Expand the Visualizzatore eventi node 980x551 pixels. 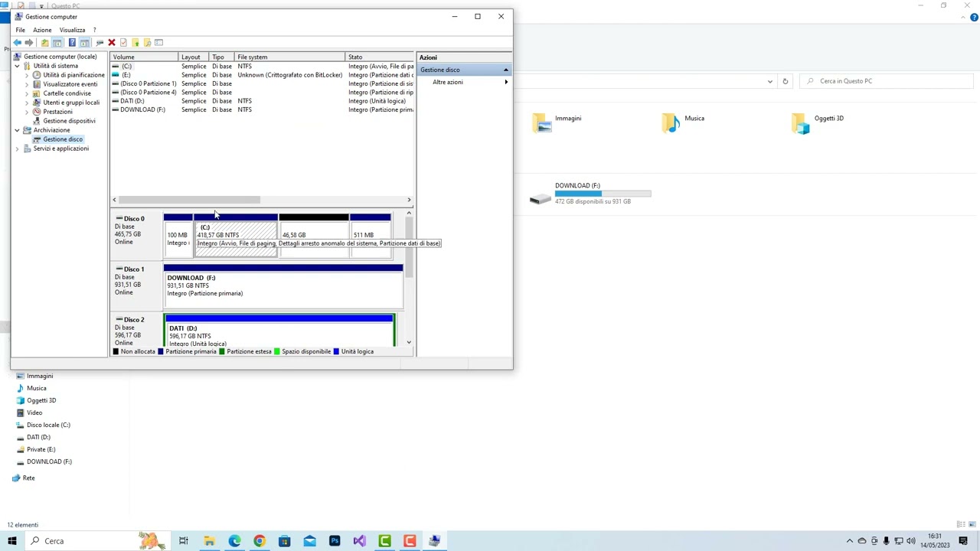point(27,84)
